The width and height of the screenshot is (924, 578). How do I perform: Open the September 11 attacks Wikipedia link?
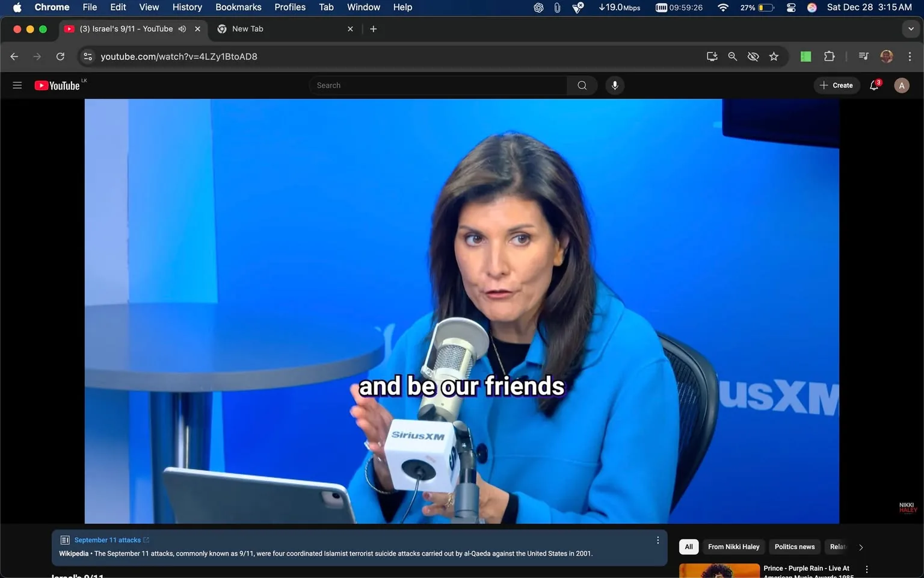pos(107,540)
